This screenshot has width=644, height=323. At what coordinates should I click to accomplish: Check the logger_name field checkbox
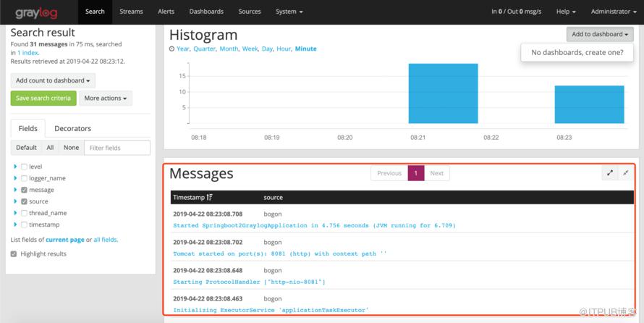(x=24, y=178)
